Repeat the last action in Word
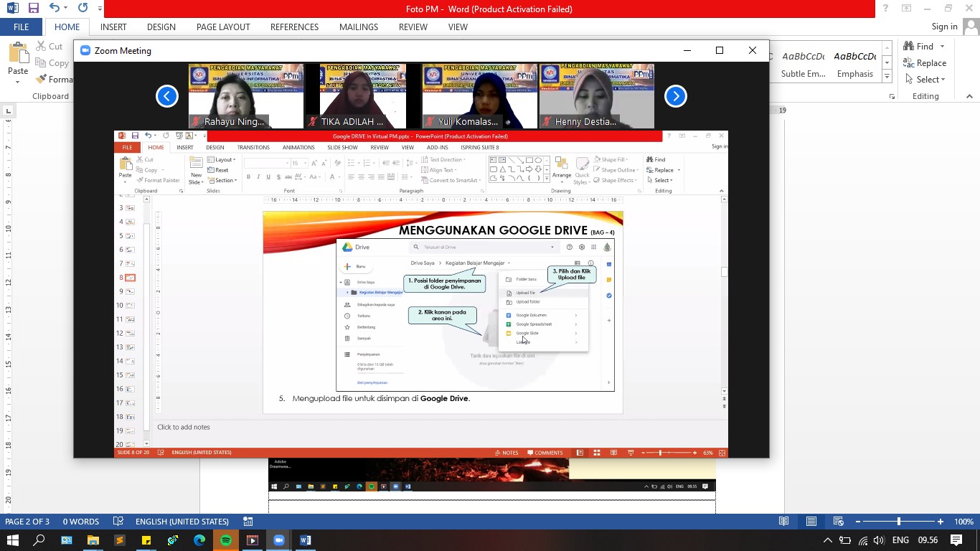The image size is (980, 551). pyautogui.click(x=83, y=9)
